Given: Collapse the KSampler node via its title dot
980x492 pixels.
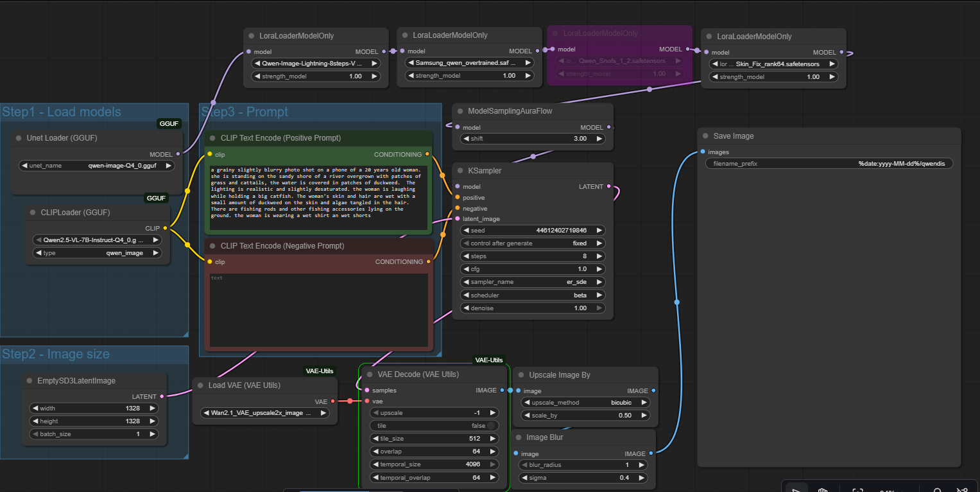Looking at the screenshot, I should [x=460, y=171].
